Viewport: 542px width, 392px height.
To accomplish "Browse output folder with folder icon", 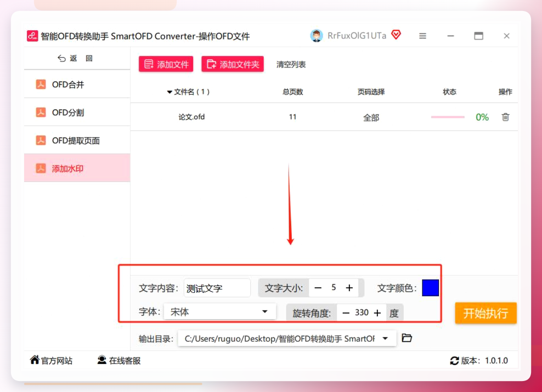I will (407, 338).
